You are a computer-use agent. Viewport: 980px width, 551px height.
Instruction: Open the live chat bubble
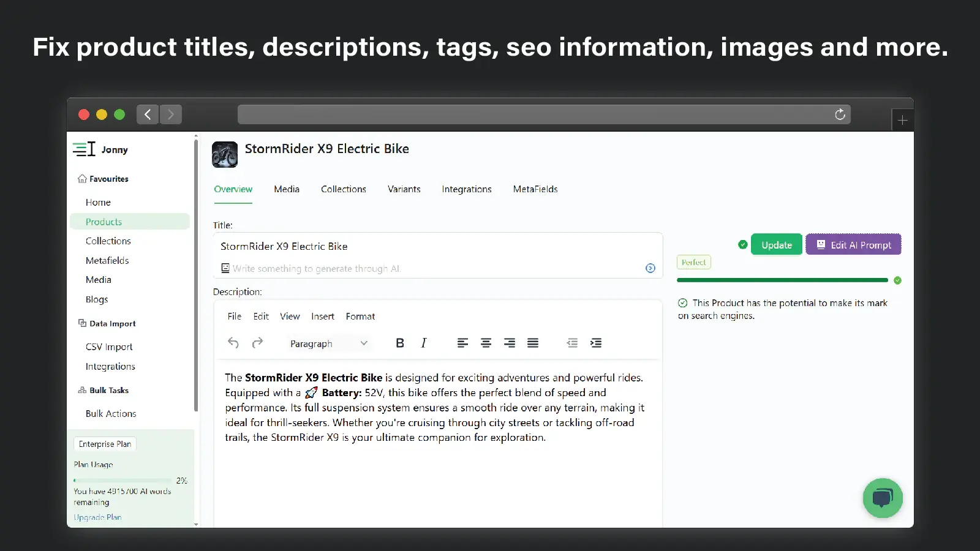point(882,498)
